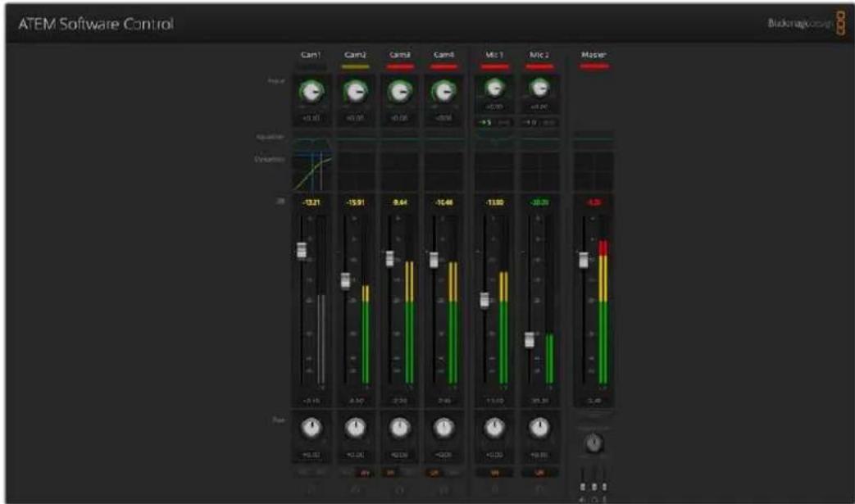Toggle the lit ON button on Cam3
855x504 pixels.
(x=391, y=472)
